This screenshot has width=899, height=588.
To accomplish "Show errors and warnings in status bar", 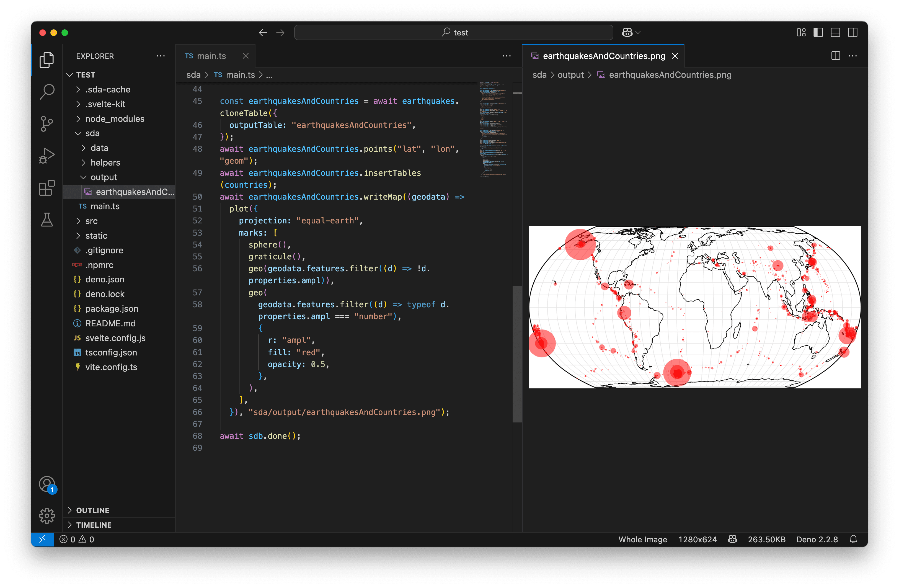I will pos(77,539).
